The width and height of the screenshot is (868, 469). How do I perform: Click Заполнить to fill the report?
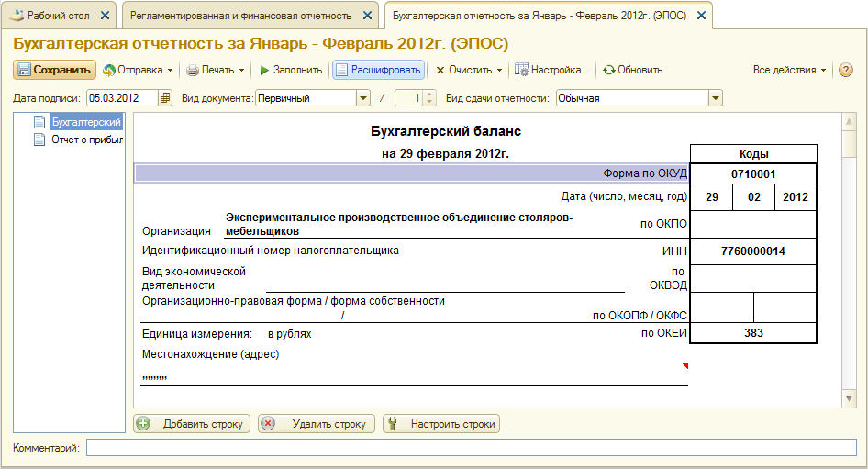[x=291, y=70]
